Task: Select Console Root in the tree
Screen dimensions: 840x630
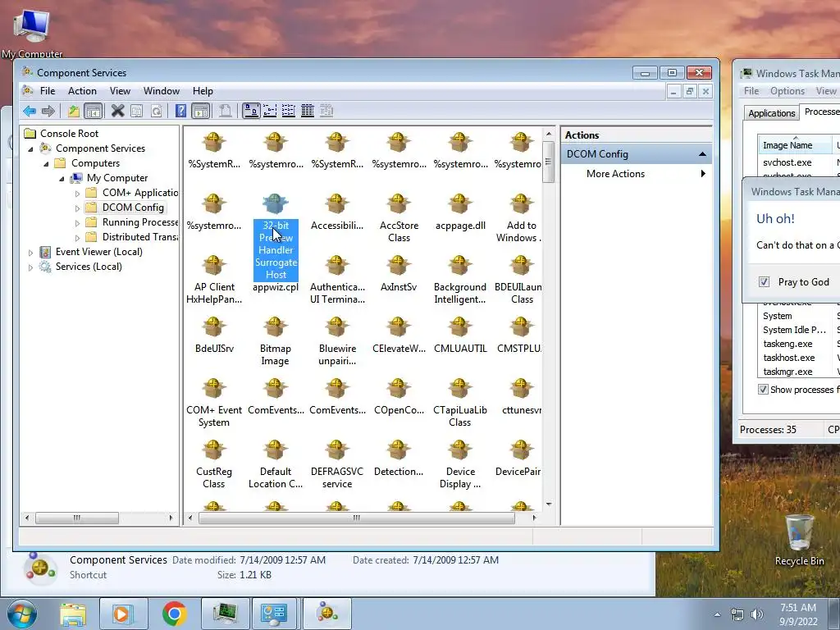Action: (69, 134)
